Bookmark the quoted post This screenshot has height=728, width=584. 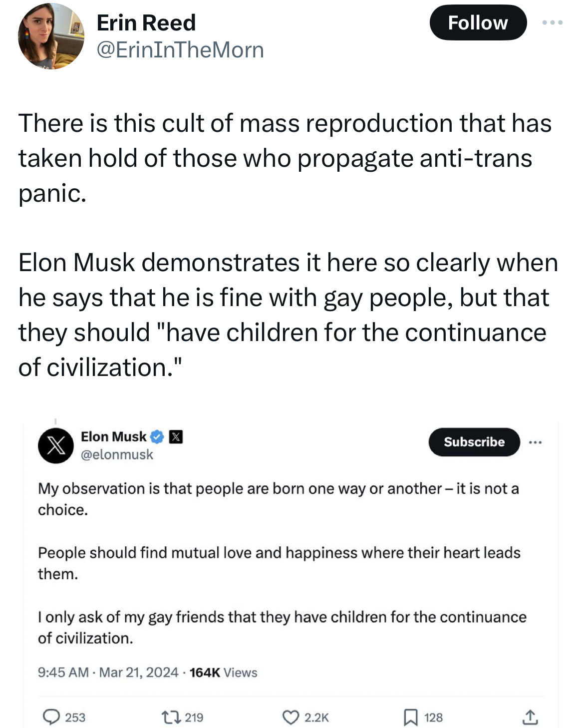point(410,717)
